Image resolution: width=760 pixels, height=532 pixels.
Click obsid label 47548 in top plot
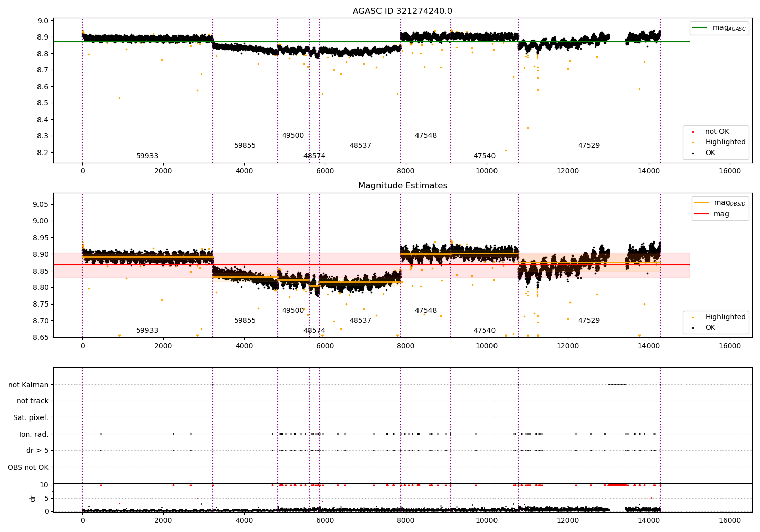(x=426, y=136)
